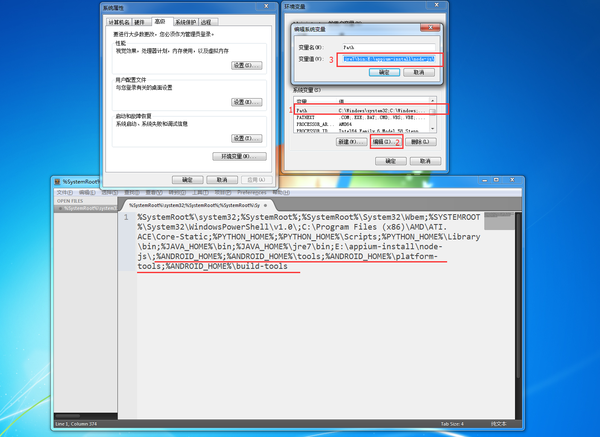Select the 高级 tab in System Properties
Image resolution: width=600 pixels, height=437 pixels.
click(x=161, y=21)
